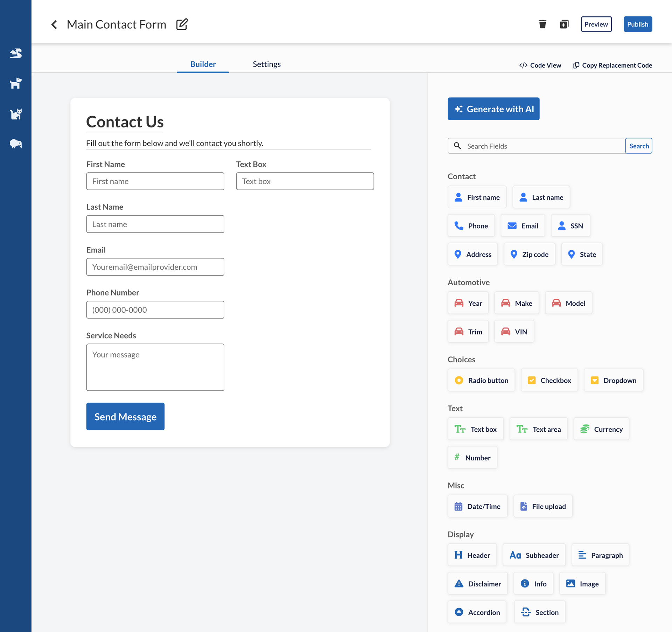Add a Section display element
This screenshot has height=632, width=672.
coord(539,612)
